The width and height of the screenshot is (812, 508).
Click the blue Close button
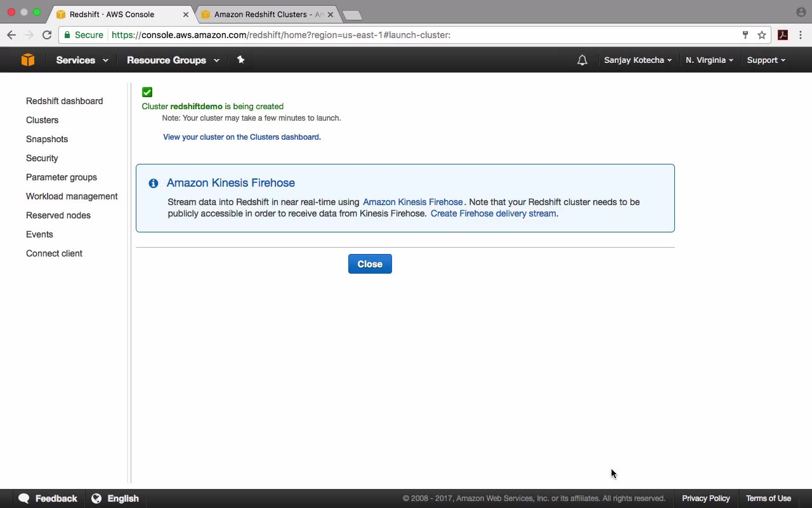[370, 264]
